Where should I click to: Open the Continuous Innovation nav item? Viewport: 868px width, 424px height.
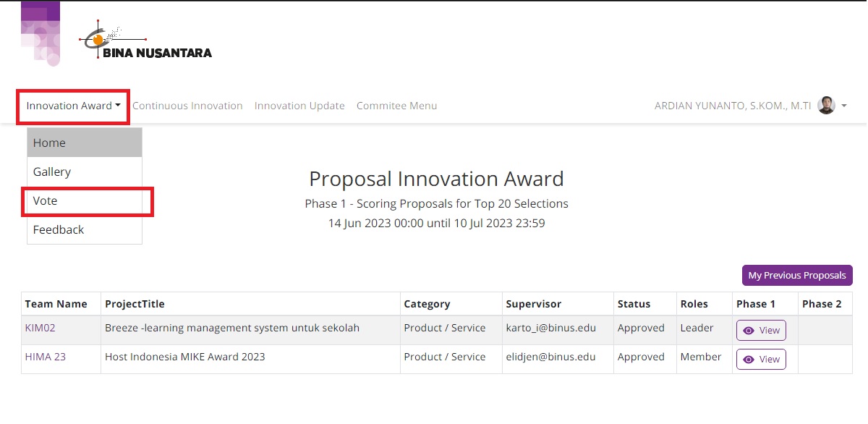(187, 106)
